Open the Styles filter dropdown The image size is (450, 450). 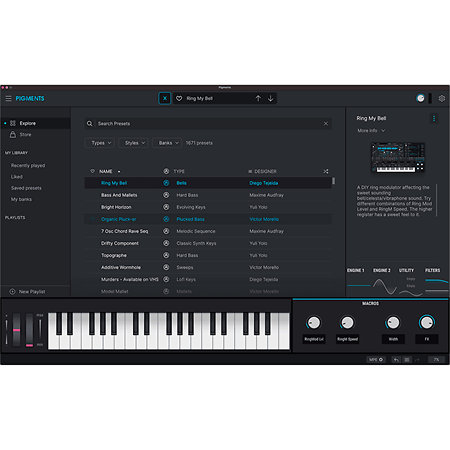(135, 143)
